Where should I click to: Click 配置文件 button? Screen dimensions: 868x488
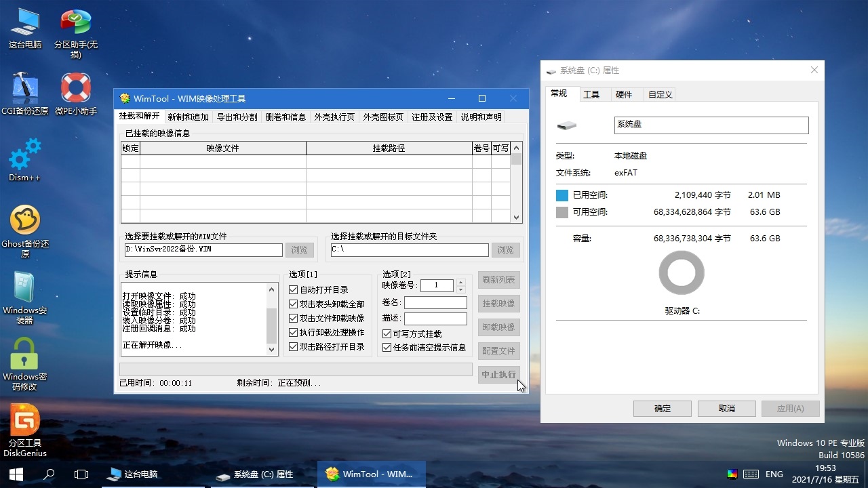pos(498,350)
